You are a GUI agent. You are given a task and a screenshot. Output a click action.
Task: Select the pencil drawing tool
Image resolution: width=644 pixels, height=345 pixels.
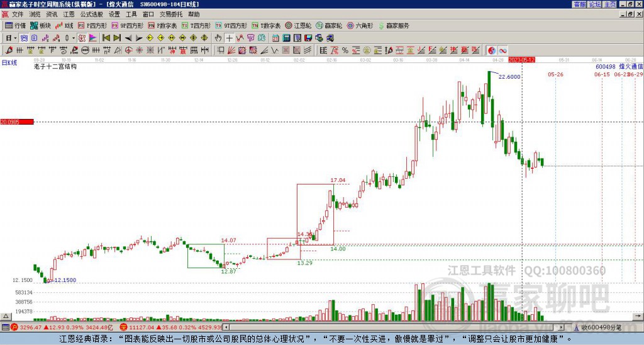point(9,50)
